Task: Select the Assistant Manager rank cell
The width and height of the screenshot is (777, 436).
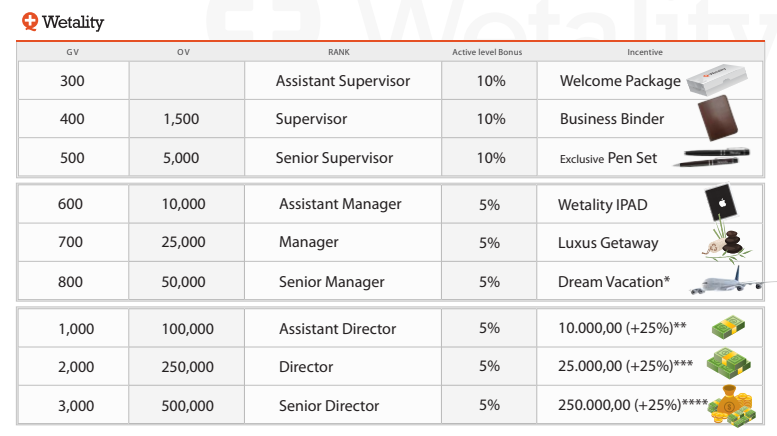Action: [340, 204]
